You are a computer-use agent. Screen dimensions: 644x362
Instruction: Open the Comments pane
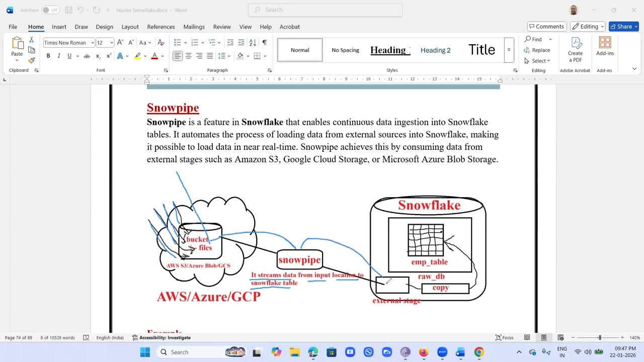click(x=546, y=27)
